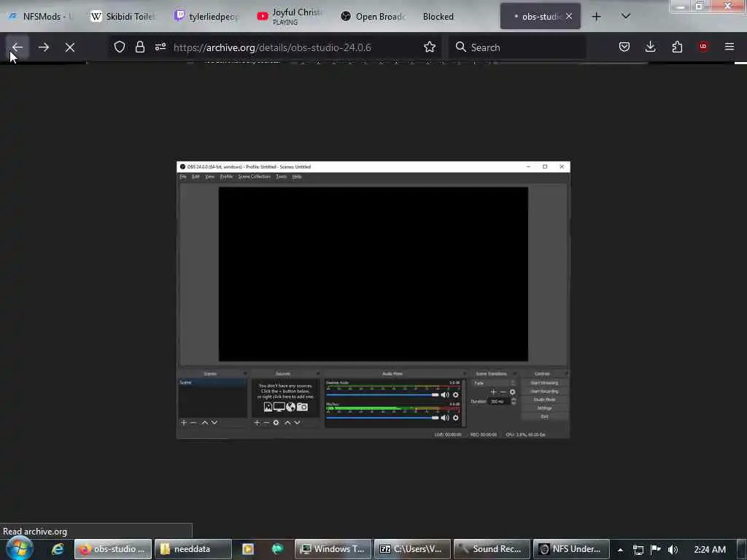Expand the list all tabs chevron
747x560 pixels.
pos(626,16)
